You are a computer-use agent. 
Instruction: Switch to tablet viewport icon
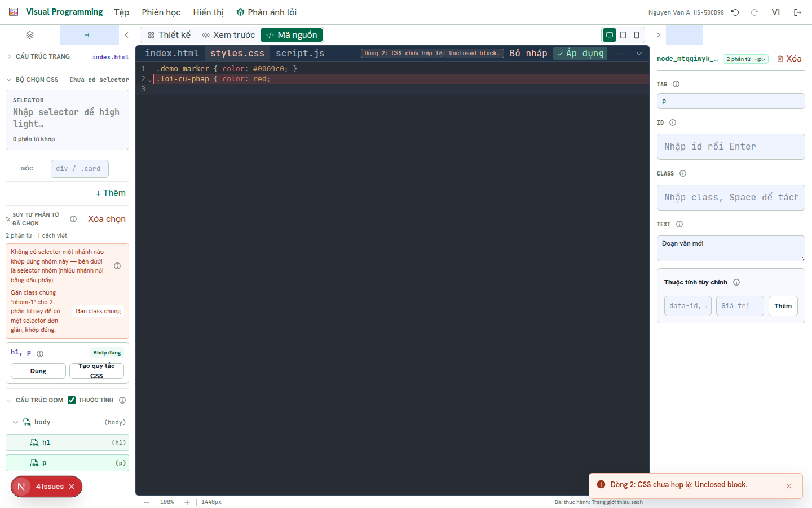click(x=623, y=35)
